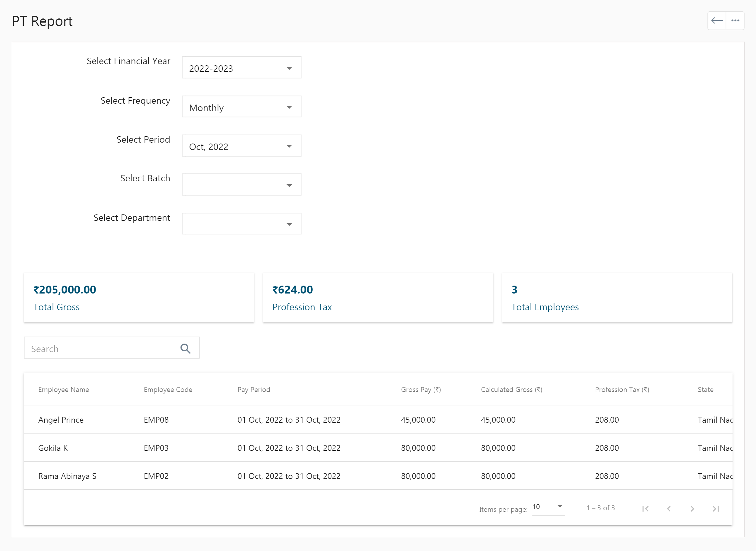Open the Select Department dropdown

[241, 224]
